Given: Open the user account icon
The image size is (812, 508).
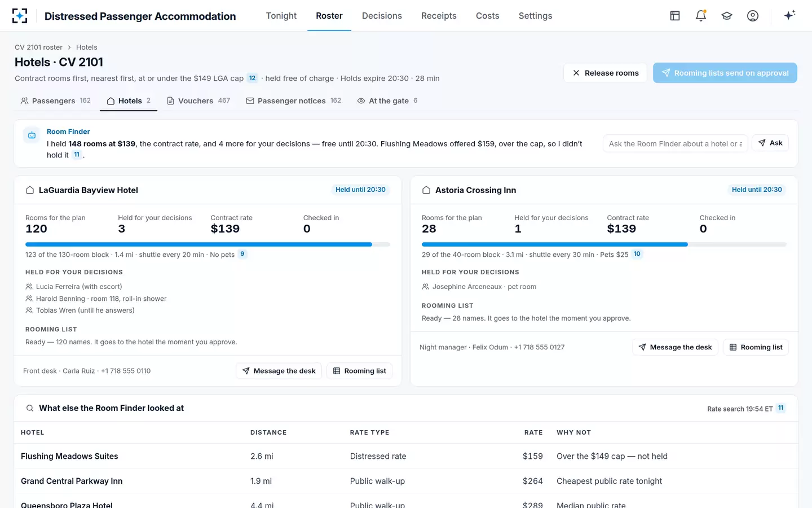Looking at the screenshot, I should point(753,16).
